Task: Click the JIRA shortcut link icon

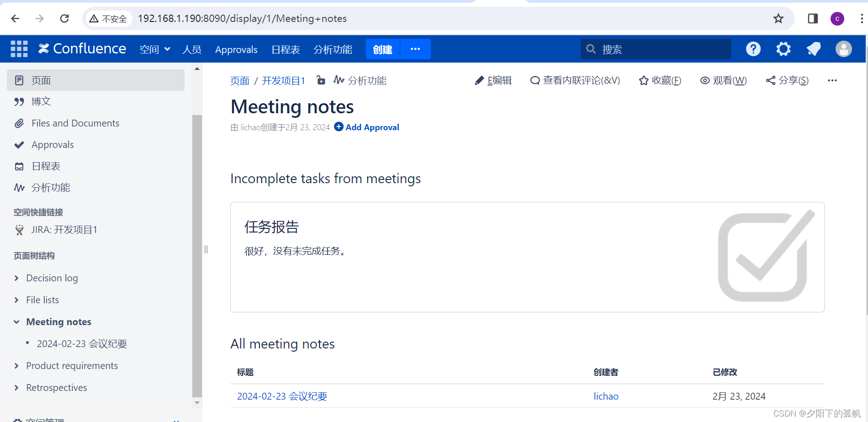Action: pyautogui.click(x=19, y=230)
